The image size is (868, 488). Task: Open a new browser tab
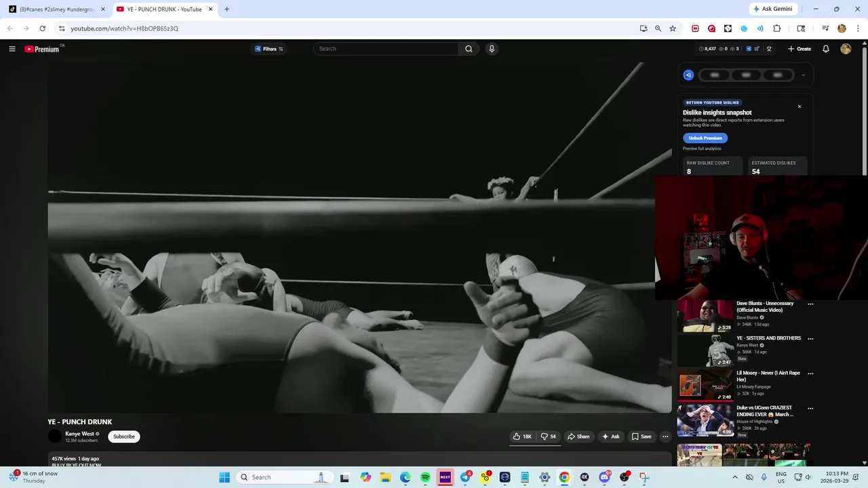(226, 9)
